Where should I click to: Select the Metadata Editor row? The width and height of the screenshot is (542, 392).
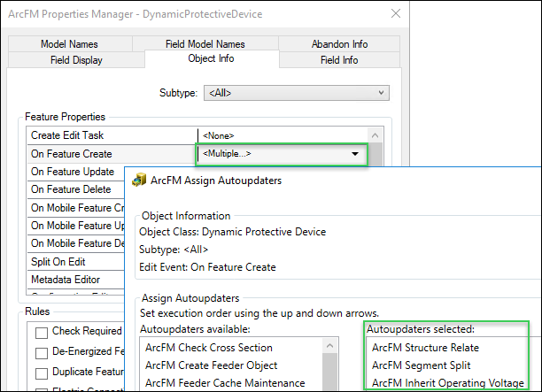point(76,280)
